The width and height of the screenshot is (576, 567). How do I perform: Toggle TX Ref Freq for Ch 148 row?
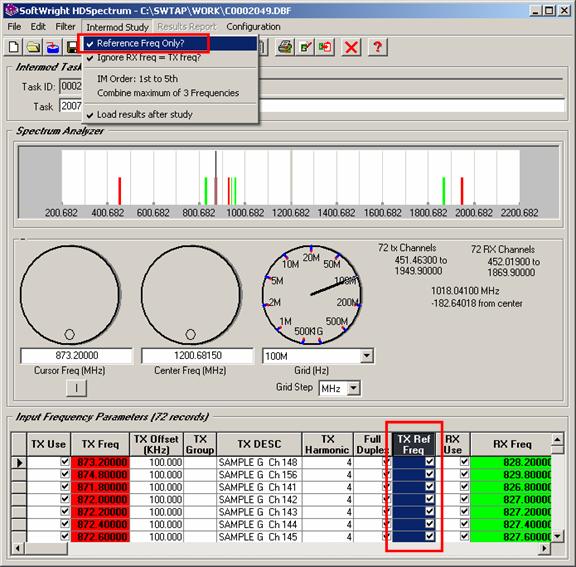pos(429,462)
